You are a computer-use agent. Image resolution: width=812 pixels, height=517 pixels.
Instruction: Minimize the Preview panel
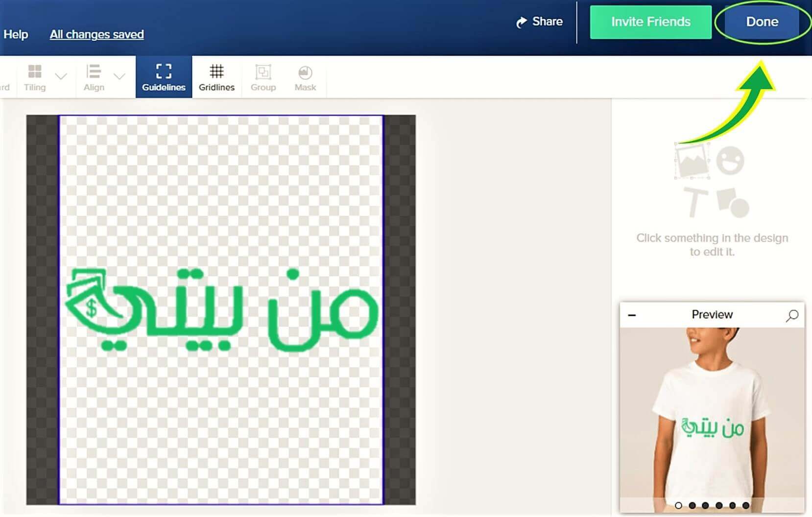point(632,315)
